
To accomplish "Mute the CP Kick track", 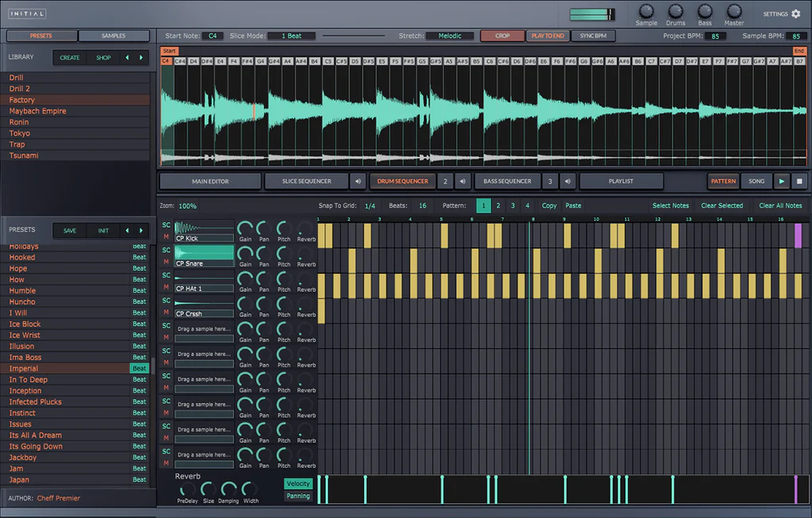I will 167,236.
